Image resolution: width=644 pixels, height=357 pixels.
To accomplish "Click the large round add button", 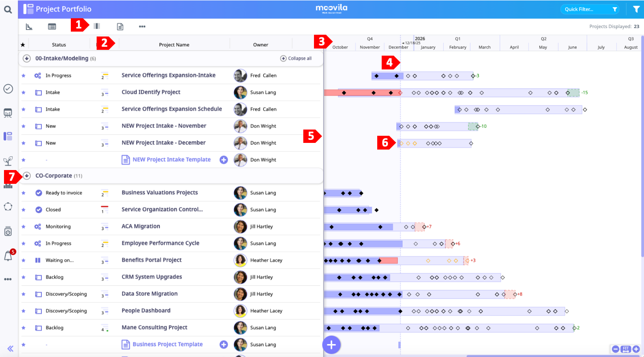I will click(x=331, y=345).
